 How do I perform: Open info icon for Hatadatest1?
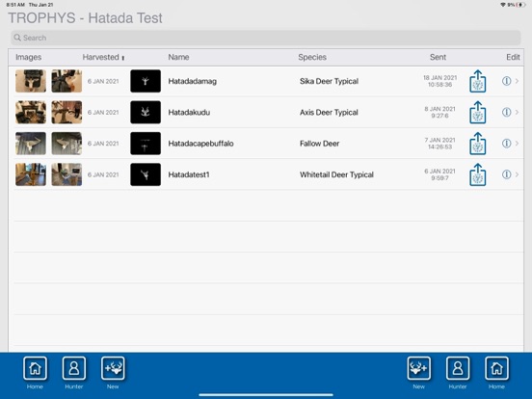point(506,174)
